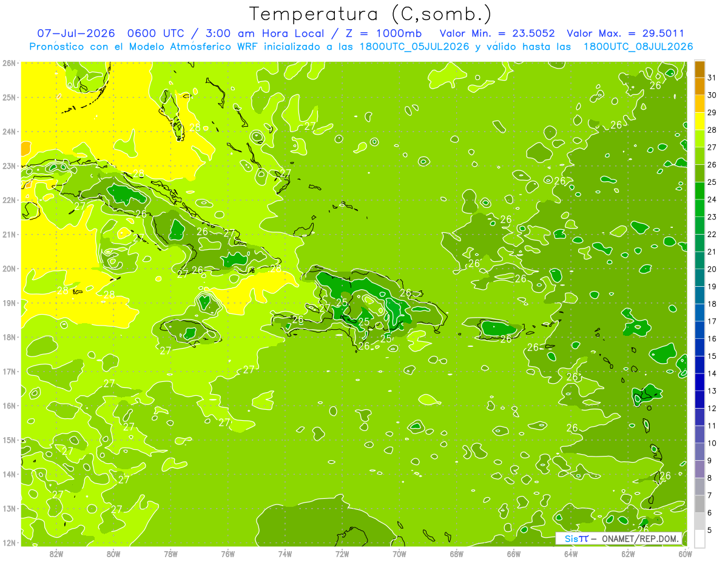The image size is (728, 562).
Task: Click the 18N latitude axis label
Action: click(9, 336)
